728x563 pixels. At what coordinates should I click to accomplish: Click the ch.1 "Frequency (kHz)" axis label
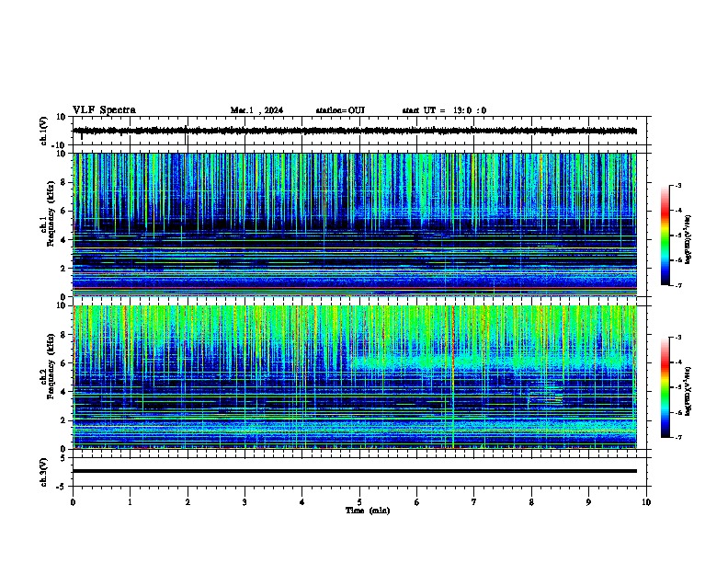[51, 213]
